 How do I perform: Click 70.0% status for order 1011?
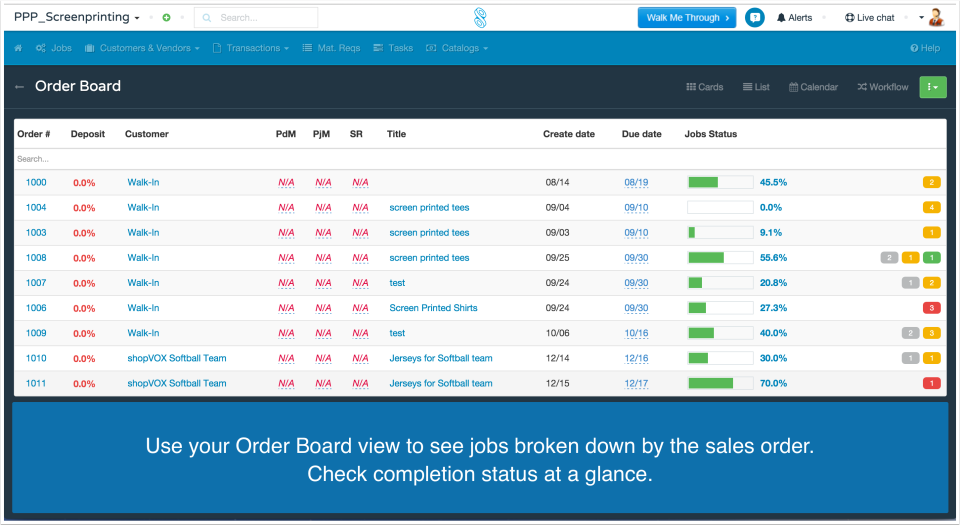pyautogui.click(x=773, y=383)
